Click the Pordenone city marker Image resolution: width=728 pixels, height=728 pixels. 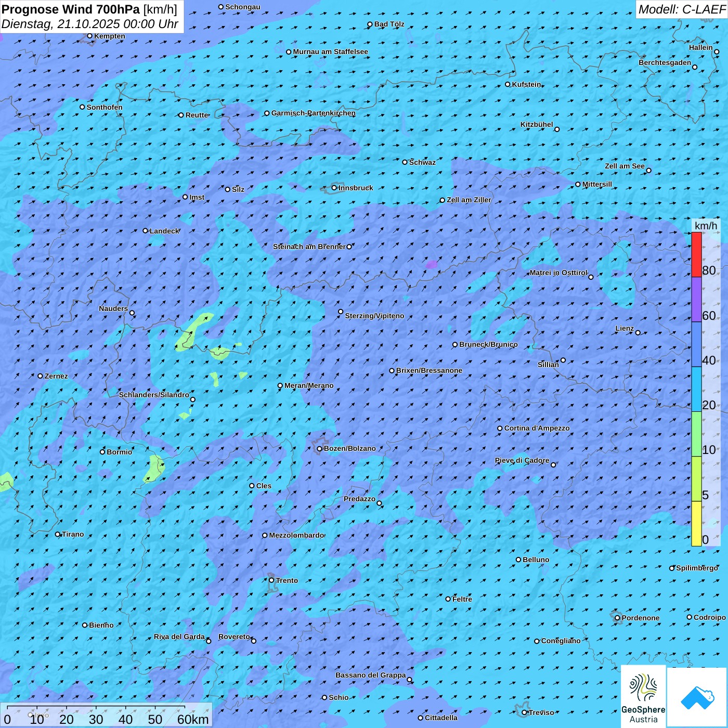(x=617, y=618)
